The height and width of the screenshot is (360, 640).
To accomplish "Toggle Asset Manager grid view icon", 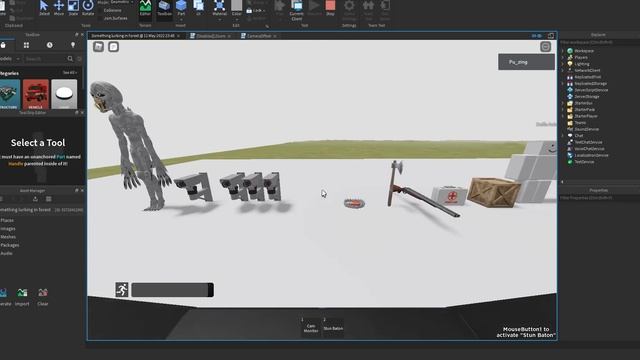I will tap(49, 199).
